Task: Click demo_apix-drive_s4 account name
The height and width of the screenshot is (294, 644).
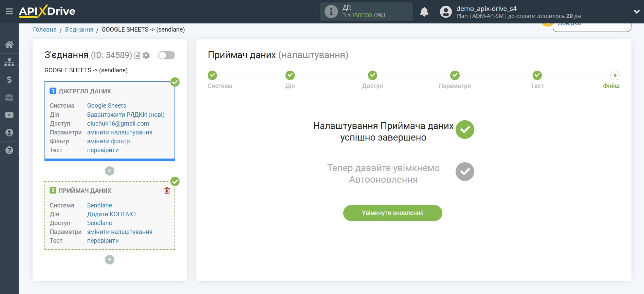Action: click(486, 8)
